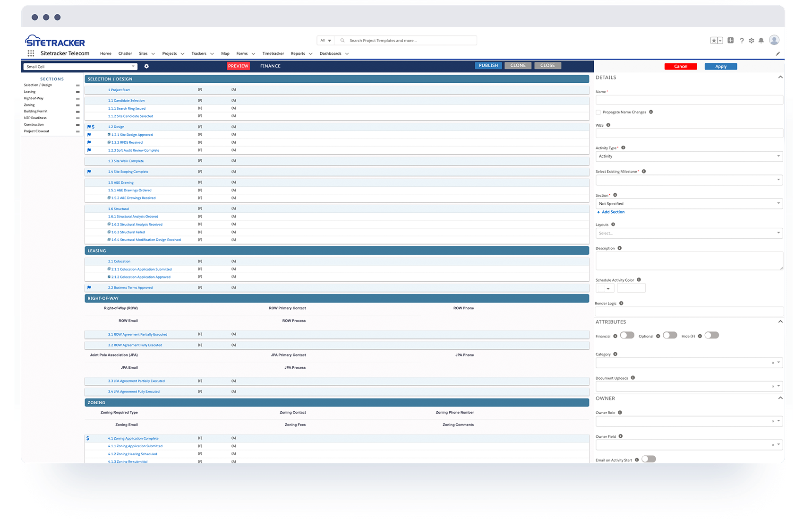Viewport: 812px width, 521px height.
Task: Collapse the Attributes section
Action: tap(780, 322)
